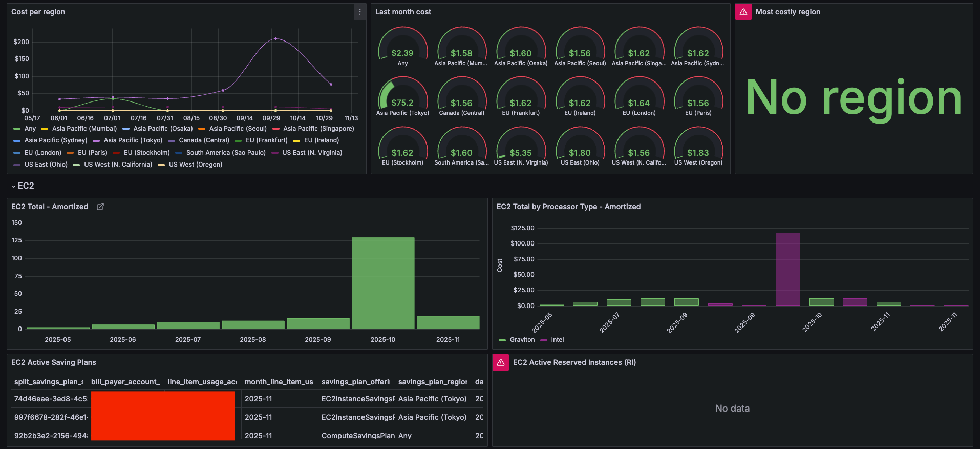Click the EC2 Active Saving Plans title
This screenshot has width=980, height=449.
point(54,362)
